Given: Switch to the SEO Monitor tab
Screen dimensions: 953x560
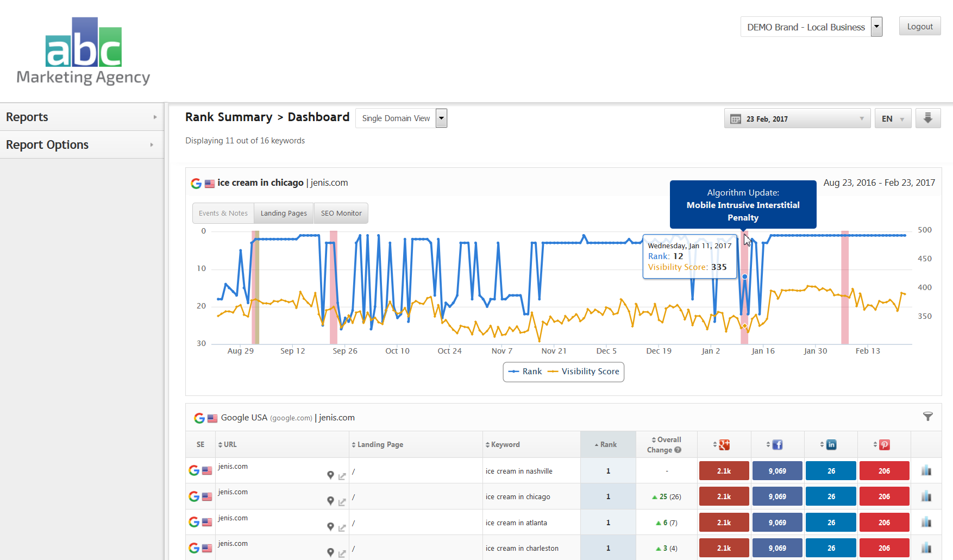Looking at the screenshot, I should (341, 213).
